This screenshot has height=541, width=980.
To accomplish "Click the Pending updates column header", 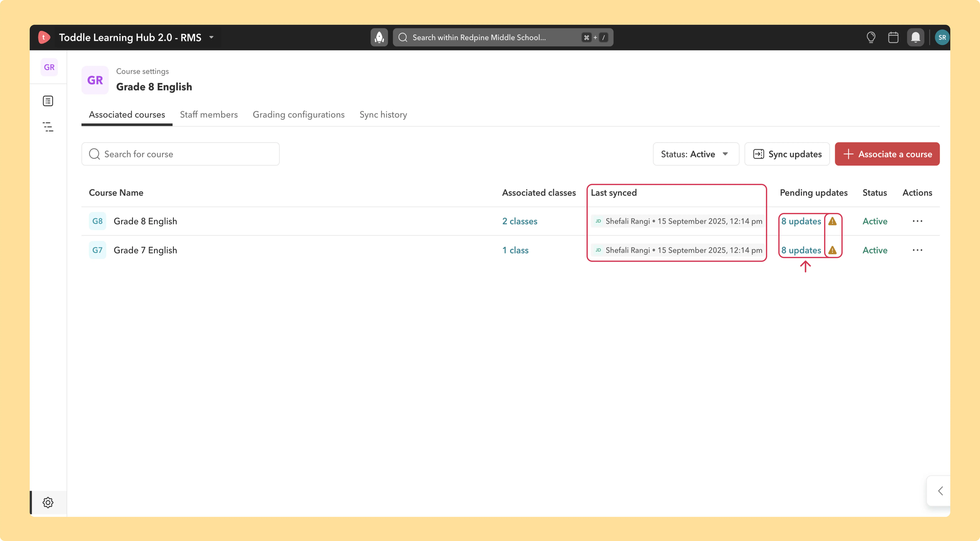I will click(x=814, y=193).
